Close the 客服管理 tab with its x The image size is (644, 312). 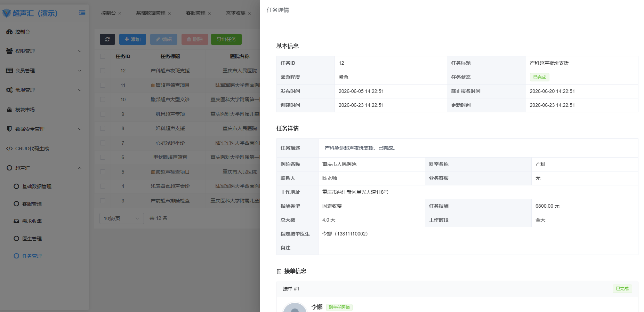209,13
